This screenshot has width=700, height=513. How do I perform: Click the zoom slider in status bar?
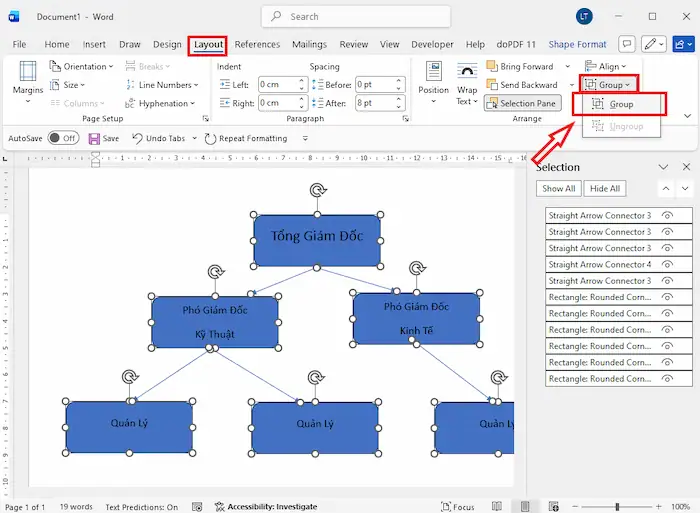pos(617,507)
